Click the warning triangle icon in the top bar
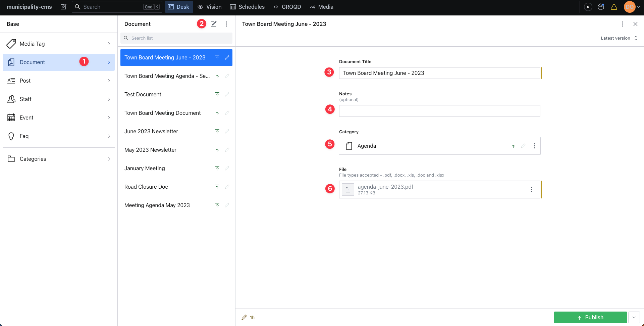This screenshot has height=326, width=644. [x=614, y=7]
